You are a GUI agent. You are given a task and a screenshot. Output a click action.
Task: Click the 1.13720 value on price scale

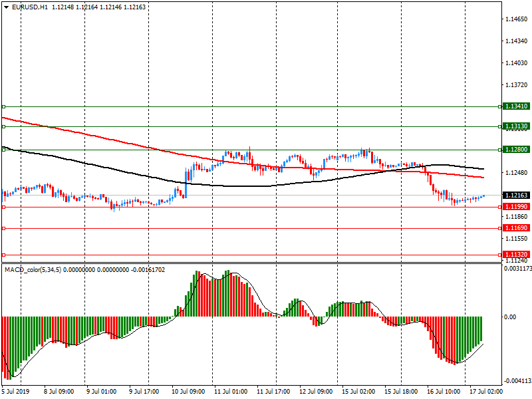click(517, 85)
